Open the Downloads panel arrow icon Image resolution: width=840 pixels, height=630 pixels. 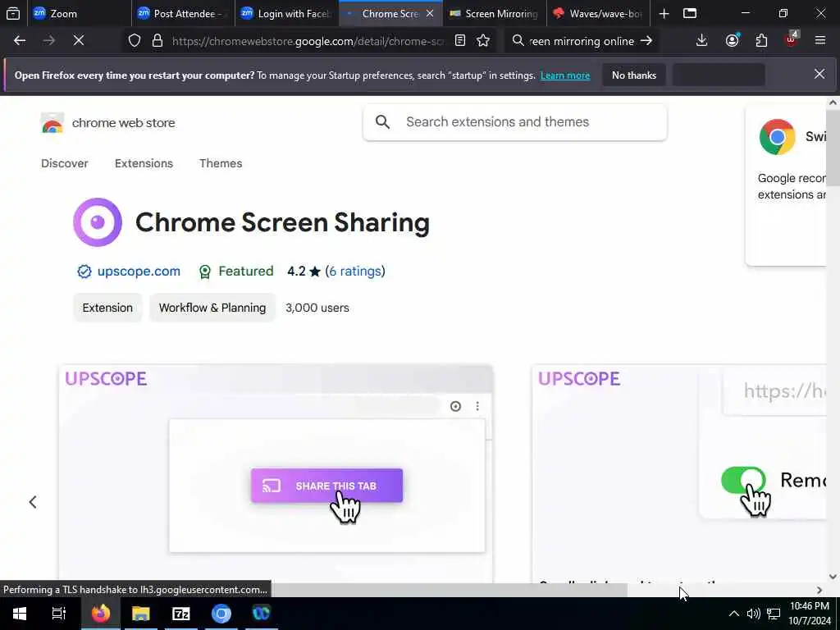[702, 41]
